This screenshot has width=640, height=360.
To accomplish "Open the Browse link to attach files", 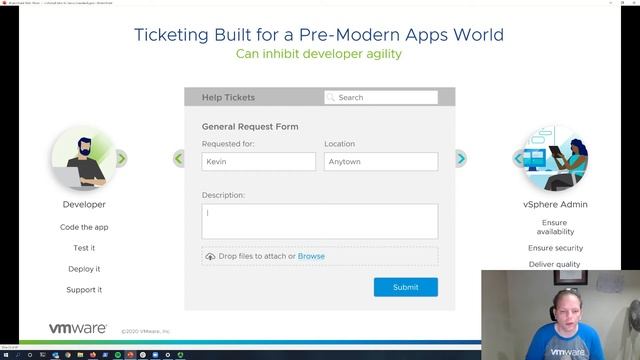I will point(311,256).
